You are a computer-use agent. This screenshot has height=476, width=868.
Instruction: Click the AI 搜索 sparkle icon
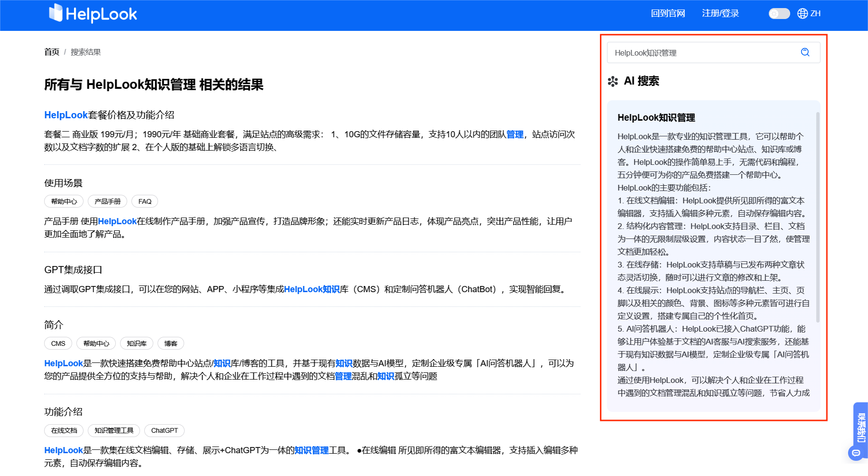pos(613,81)
